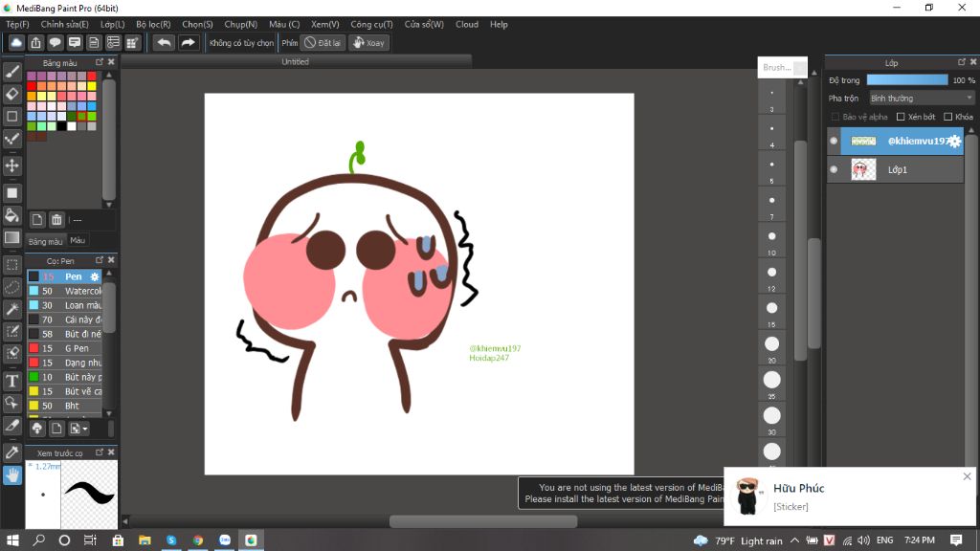The image size is (980, 551).
Task: Select the Eraser tool
Action: point(12,94)
